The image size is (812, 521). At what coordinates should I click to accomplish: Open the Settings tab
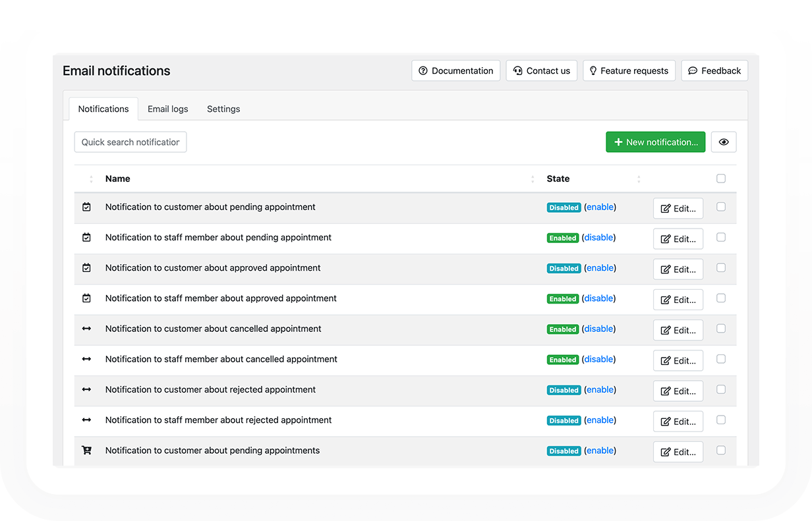[x=223, y=109]
